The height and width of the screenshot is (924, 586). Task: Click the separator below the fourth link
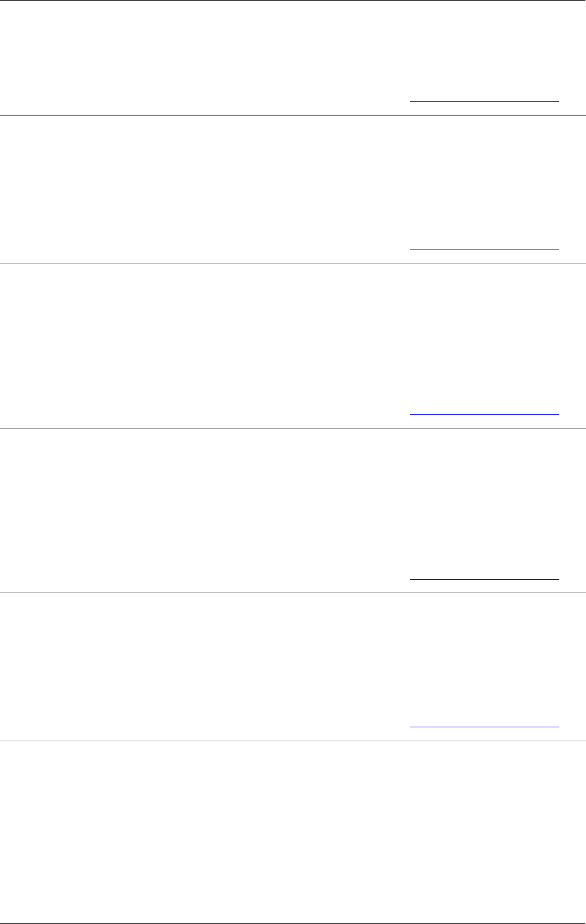[293, 593]
